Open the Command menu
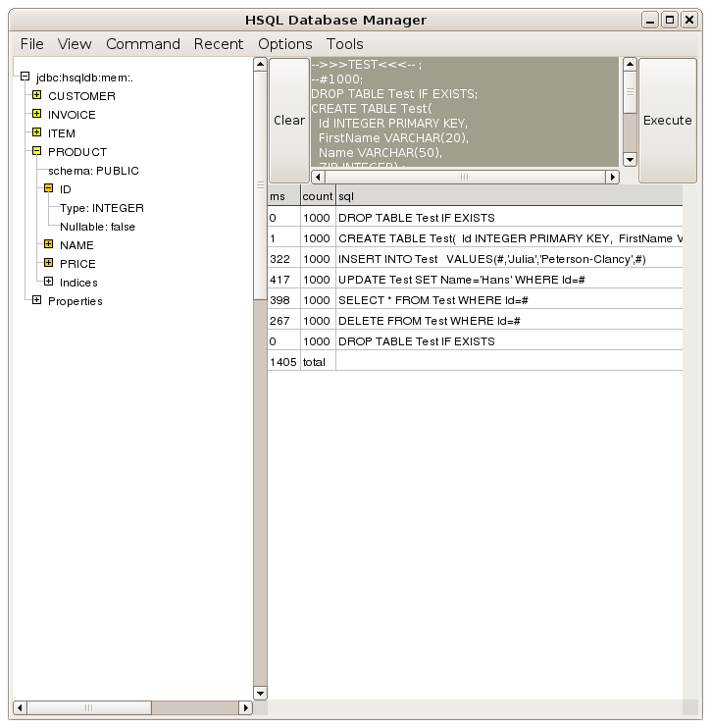This screenshot has height=728, width=711. coord(143,44)
